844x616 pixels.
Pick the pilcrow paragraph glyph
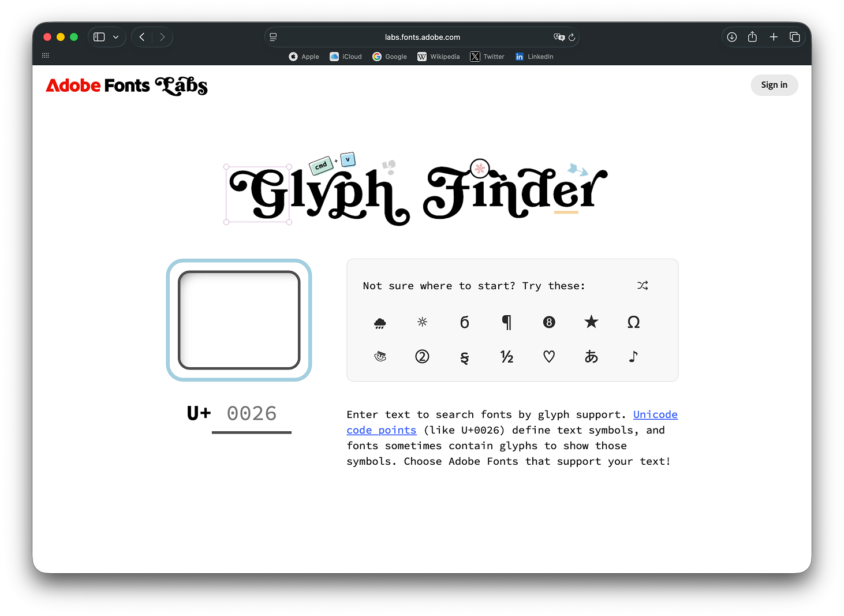tap(507, 322)
